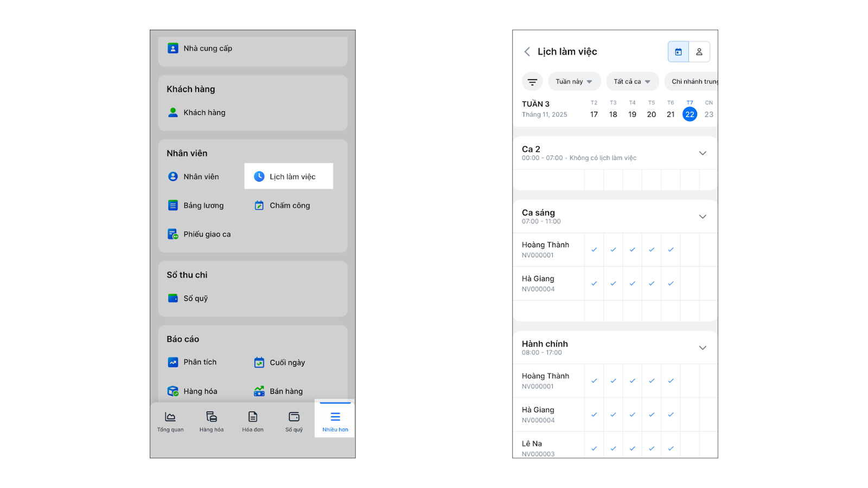Open Sổ quỹ cash book icon
Image resolution: width=868 pixels, height=488 pixels.
tap(173, 298)
